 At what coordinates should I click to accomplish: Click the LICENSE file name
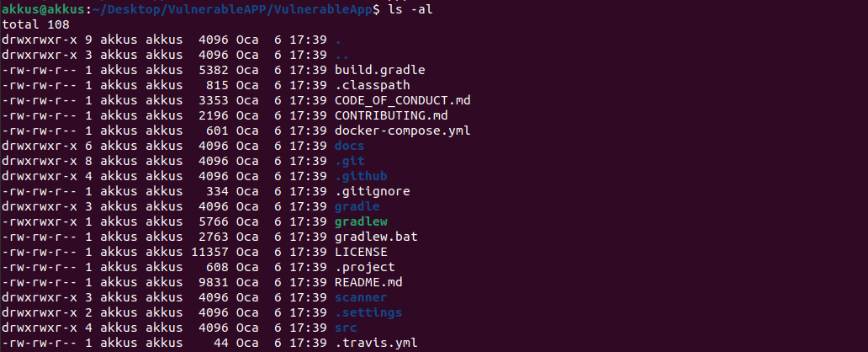(x=361, y=252)
